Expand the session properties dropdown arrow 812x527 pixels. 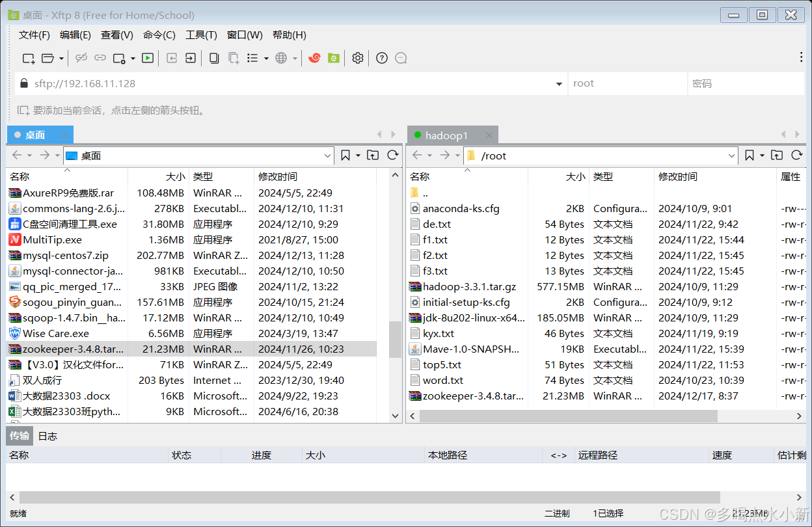point(133,59)
